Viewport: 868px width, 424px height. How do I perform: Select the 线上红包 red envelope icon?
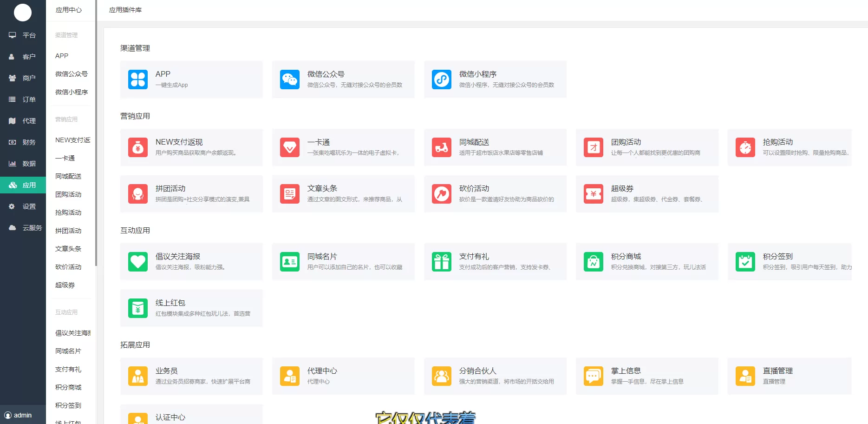click(137, 308)
